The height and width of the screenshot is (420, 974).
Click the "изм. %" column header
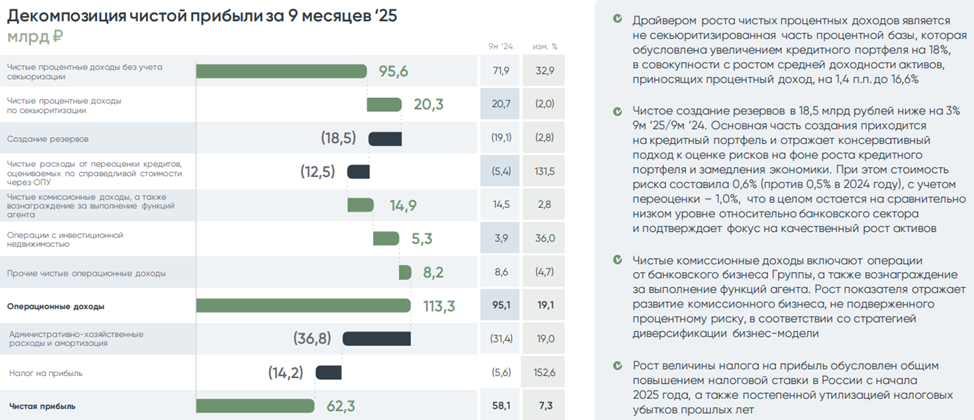point(547,47)
